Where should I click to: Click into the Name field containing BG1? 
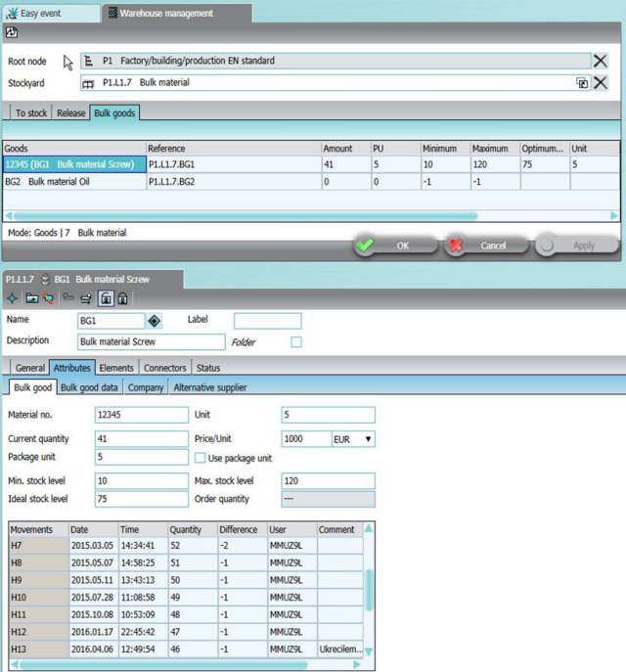[111, 321]
